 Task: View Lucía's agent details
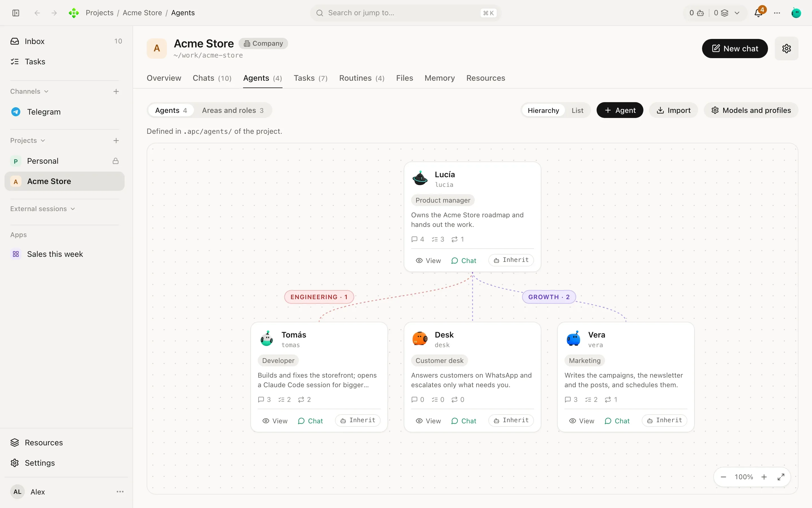click(x=428, y=260)
